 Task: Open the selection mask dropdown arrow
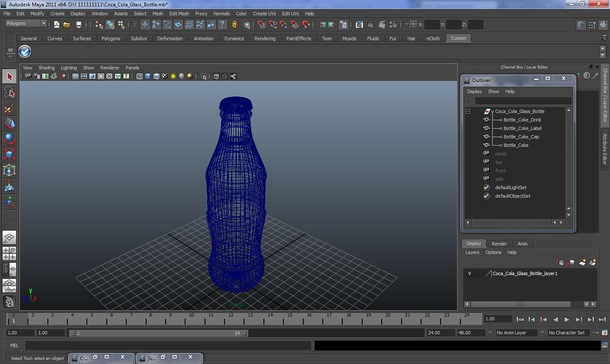tap(135, 25)
